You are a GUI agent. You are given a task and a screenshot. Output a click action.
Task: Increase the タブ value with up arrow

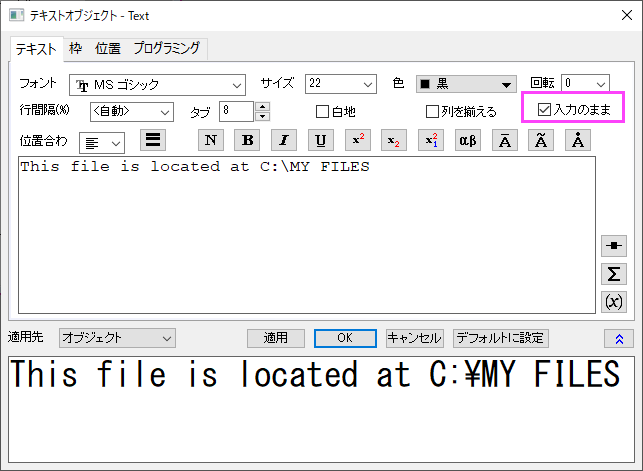coord(262,107)
